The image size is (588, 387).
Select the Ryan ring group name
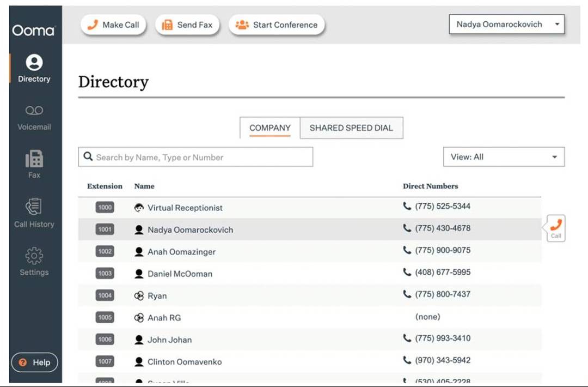click(x=157, y=296)
